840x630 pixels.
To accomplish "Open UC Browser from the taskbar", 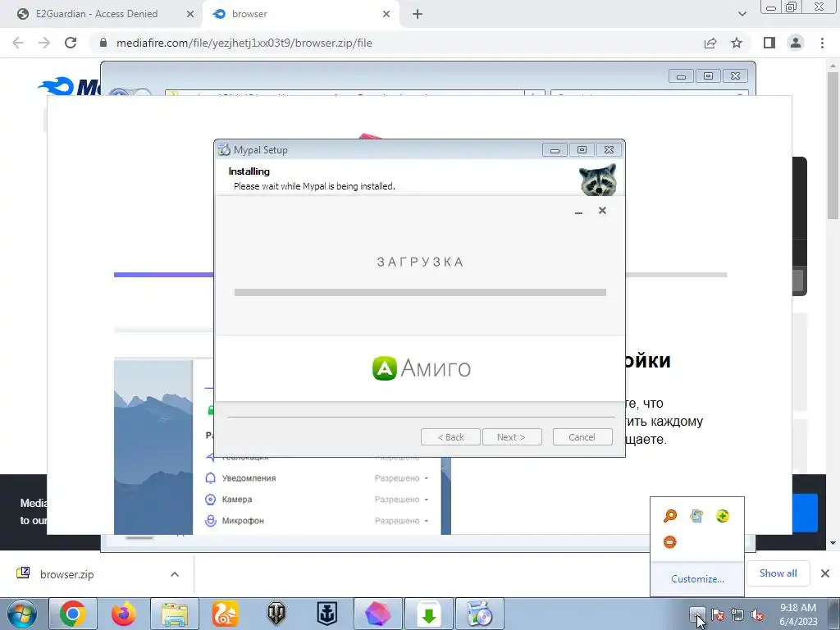I will pyautogui.click(x=225, y=614).
